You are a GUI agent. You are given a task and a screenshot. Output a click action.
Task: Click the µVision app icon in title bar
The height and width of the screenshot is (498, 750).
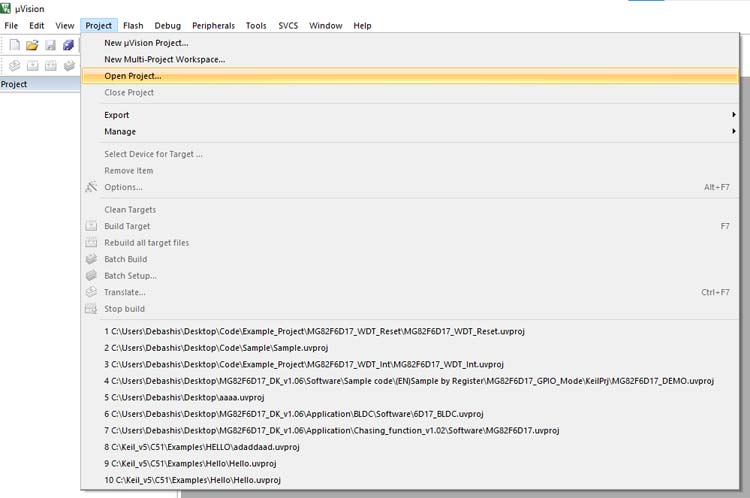coord(5,8)
